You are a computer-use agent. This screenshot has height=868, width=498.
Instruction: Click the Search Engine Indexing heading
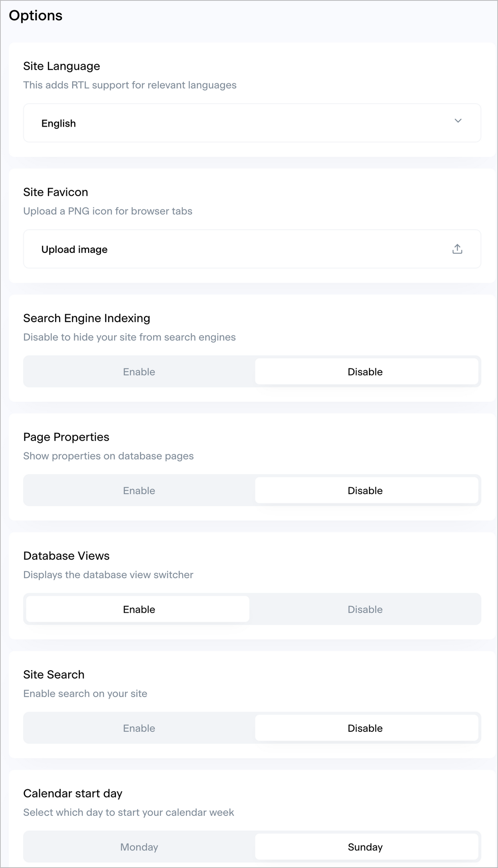point(87,318)
